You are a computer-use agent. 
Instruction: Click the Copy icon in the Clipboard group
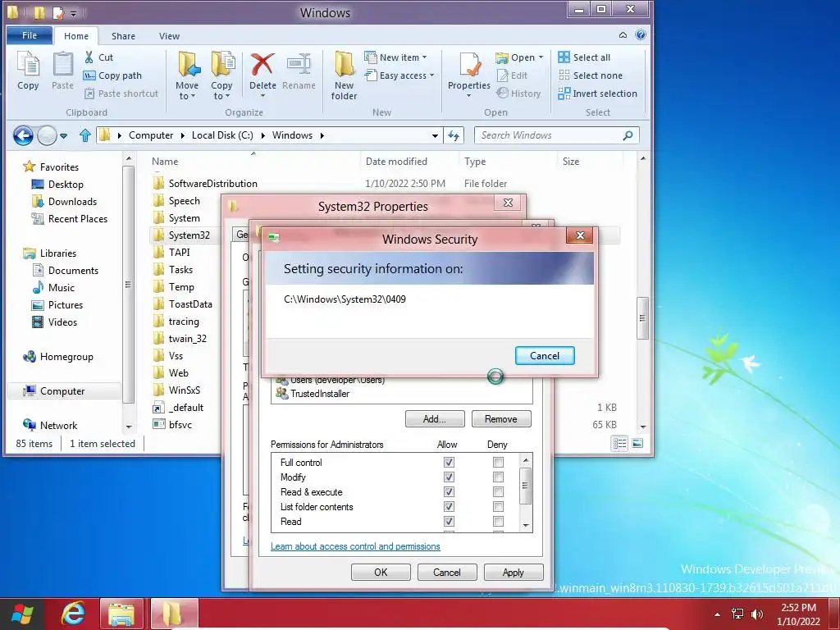click(28, 71)
